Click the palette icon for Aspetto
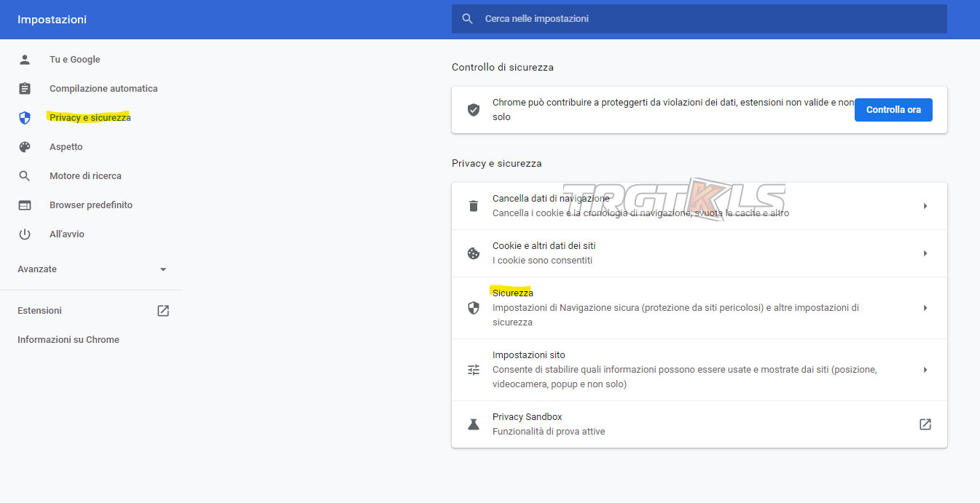980x503 pixels. coord(25,147)
